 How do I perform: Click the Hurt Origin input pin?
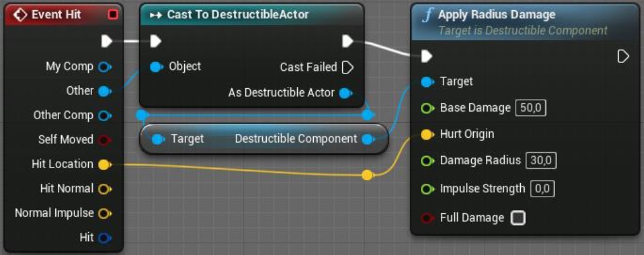tap(427, 134)
